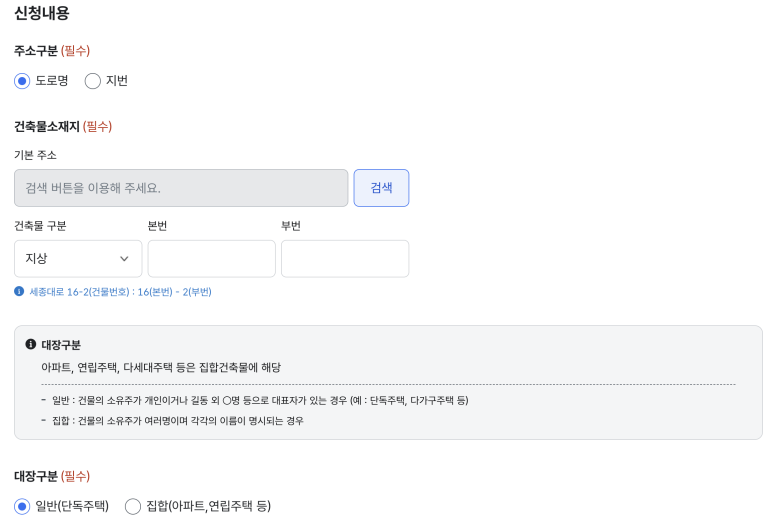Click the 본번 input field
This screenshot has height=530, width=773.
click(211, 259)
